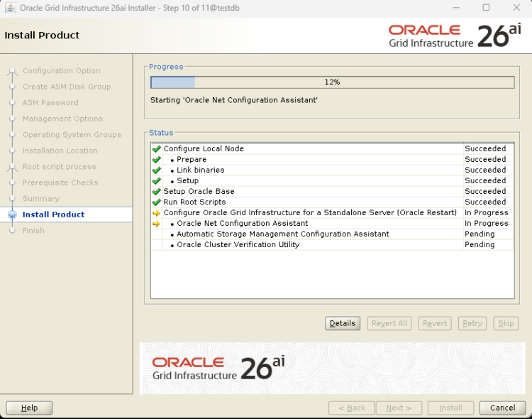Click green checkmark beside Link binaries
This screenshot has width=532, height=419.
pyautogui.click(x=157, y=170)
